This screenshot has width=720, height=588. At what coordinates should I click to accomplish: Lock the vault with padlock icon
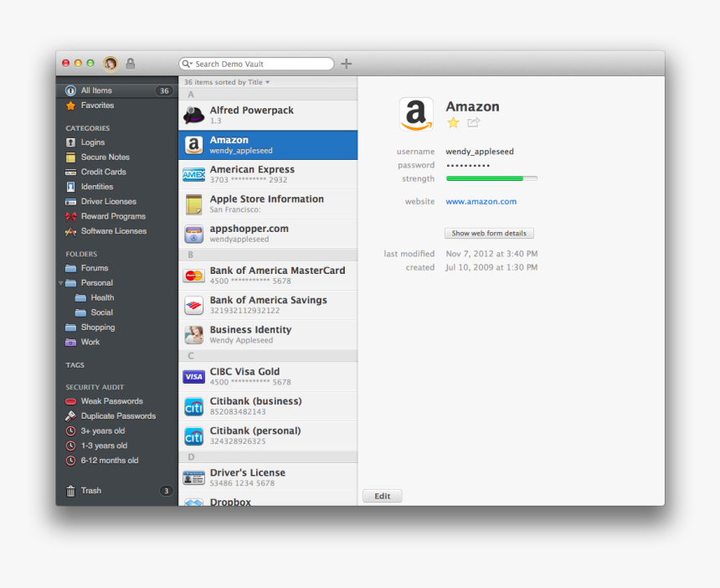coord(131,64)
